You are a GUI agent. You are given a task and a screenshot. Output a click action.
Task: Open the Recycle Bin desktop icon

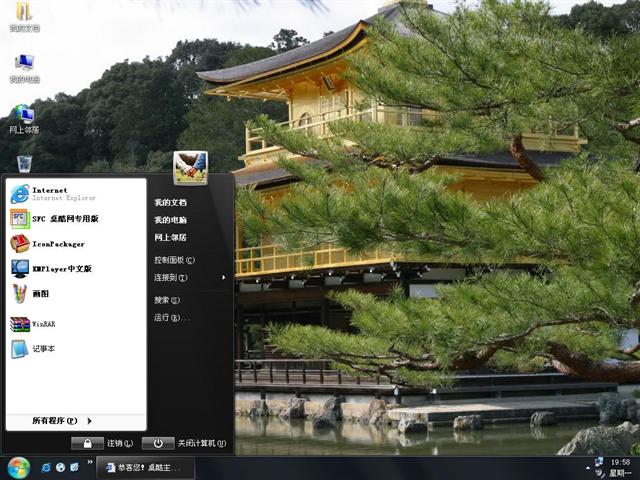tap(24, 164)
